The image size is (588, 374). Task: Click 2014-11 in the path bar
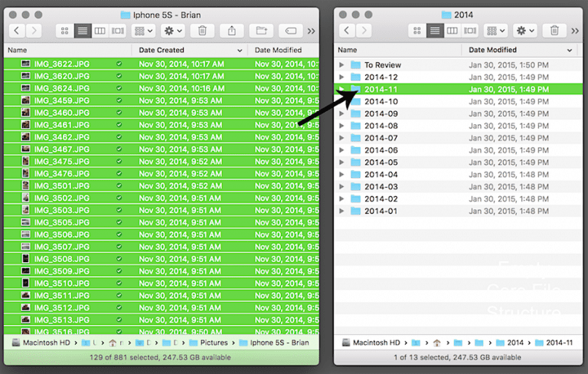point(554,343)
